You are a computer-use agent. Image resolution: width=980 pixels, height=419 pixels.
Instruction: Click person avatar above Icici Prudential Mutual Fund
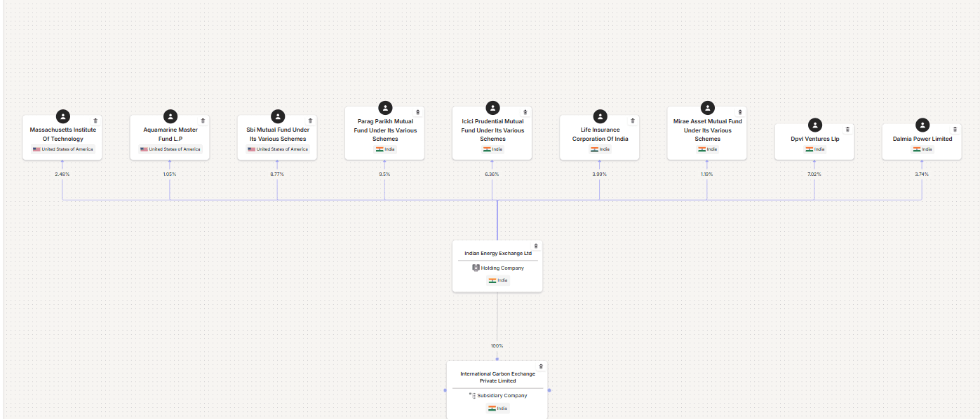(x=492, y=108)
